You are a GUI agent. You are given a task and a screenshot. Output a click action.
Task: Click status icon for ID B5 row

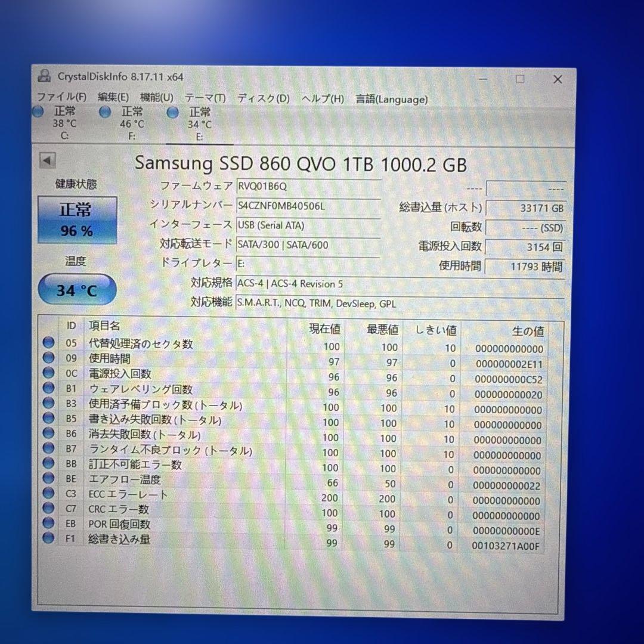(48, 417)
